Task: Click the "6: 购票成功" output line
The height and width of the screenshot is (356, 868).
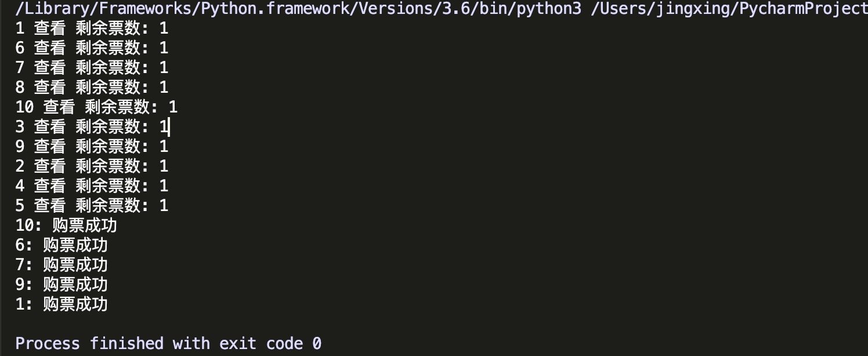Action: (x=62, y=245)
